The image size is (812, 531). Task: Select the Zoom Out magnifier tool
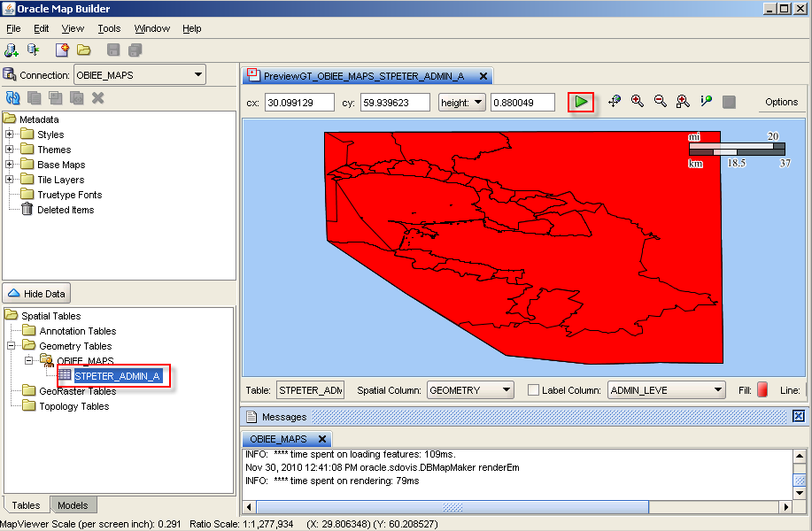coord(660,102)
